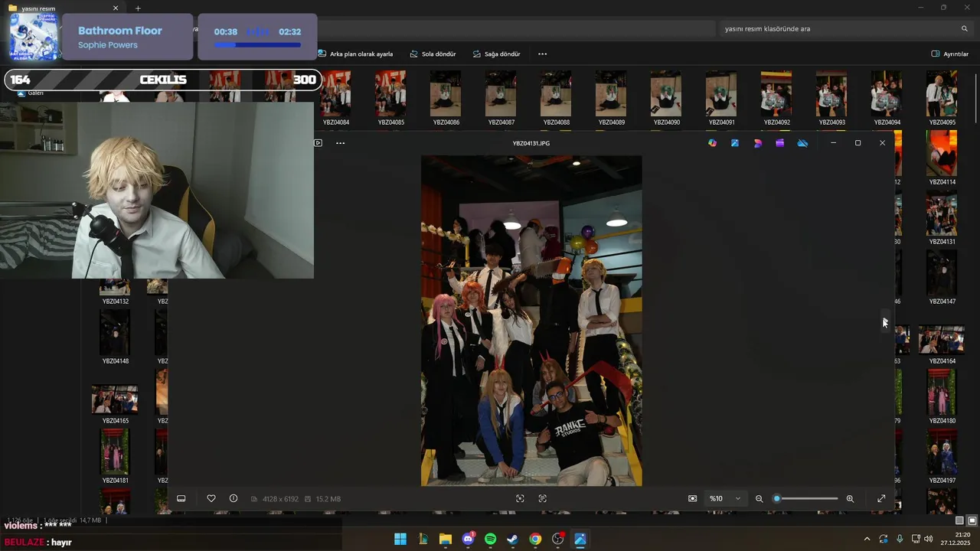Select thumbnail YBZ04180 in Explorer
Screen dimensions: 980x551
(x=942, y=396)
